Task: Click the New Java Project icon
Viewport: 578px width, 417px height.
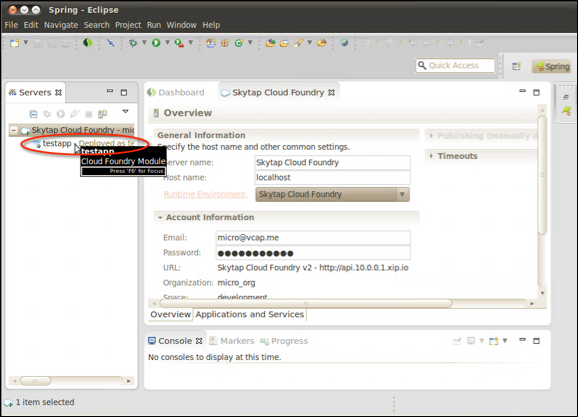Action: (211, 43)
